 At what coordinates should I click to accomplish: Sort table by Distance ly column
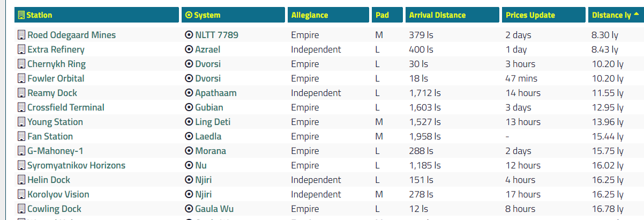[611, 15]
